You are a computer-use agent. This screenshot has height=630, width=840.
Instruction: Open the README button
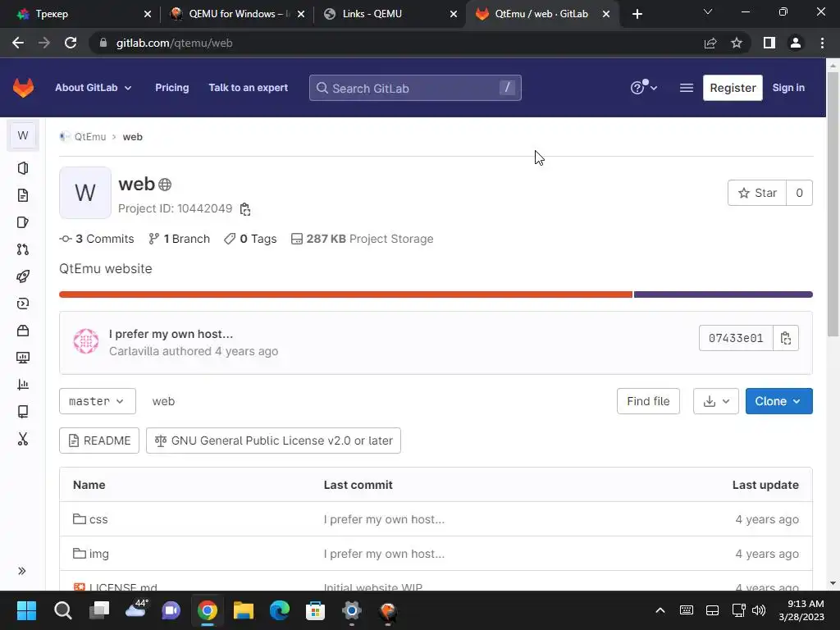99,441
